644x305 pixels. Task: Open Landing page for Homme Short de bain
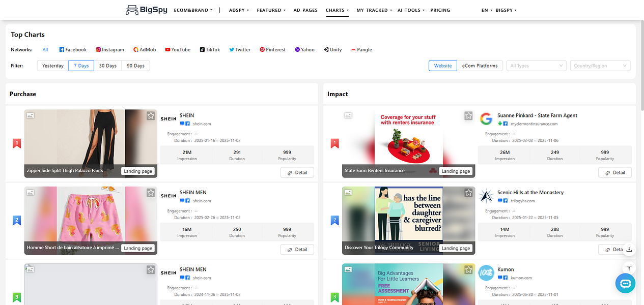pyautogui.click(x=138, y=248)
